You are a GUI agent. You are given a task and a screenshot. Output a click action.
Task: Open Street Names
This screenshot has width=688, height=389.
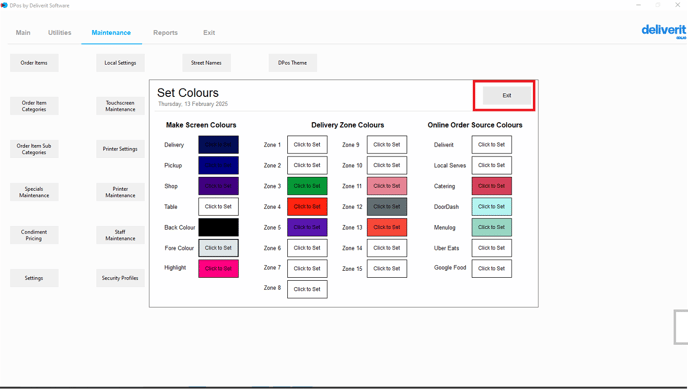pyautogui.click(x=206, y=63)
